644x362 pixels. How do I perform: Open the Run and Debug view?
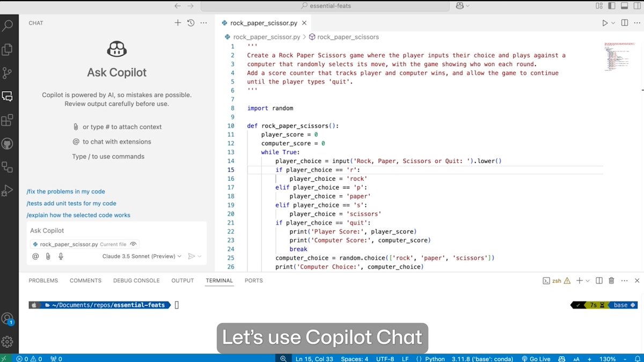coord(8,190)
